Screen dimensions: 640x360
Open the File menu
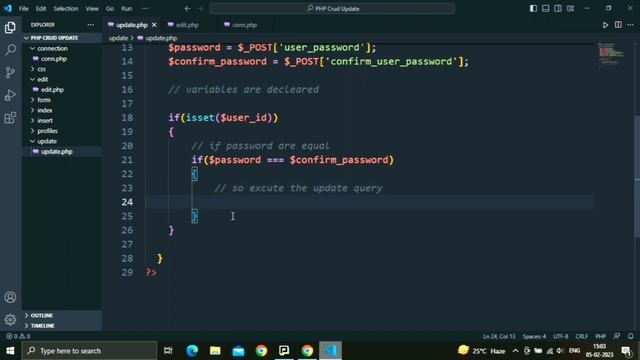(x=24, y=8)
